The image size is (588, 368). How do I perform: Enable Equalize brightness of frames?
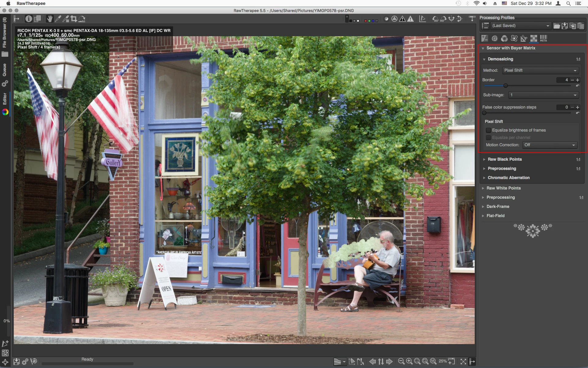click(x=488, y=130)
